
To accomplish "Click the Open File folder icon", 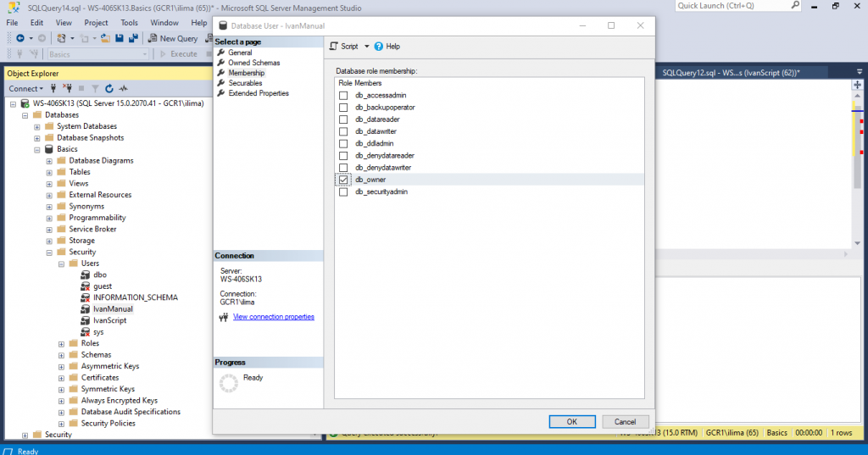I will point(105,38).
